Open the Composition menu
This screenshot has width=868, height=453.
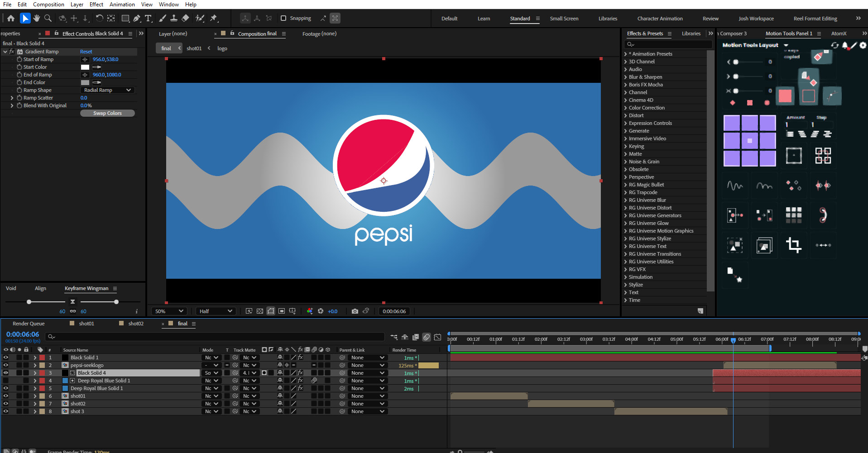(x=48, y=5)
